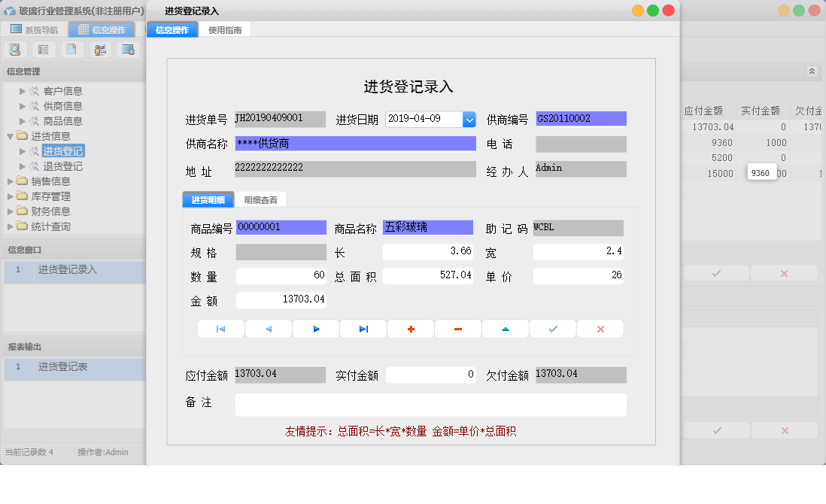
Task: Add a new detail row with the plus icon
Action: coord(411,328)
